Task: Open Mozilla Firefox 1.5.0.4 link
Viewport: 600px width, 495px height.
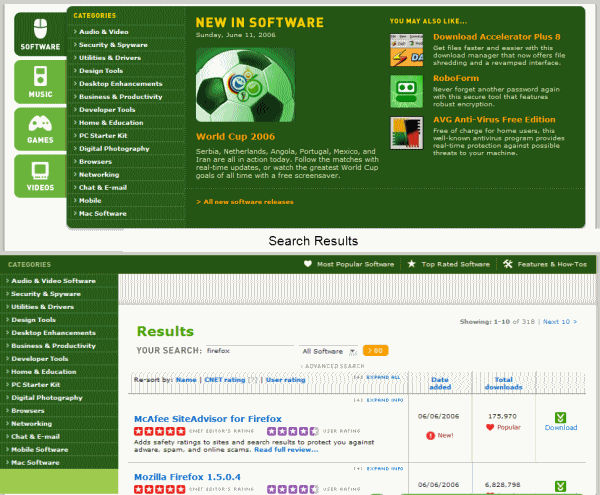Action: [x=187, y=477]
